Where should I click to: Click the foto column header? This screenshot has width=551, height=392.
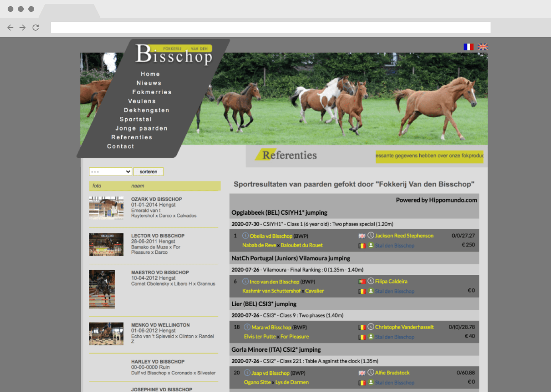(x=97, y=186)
